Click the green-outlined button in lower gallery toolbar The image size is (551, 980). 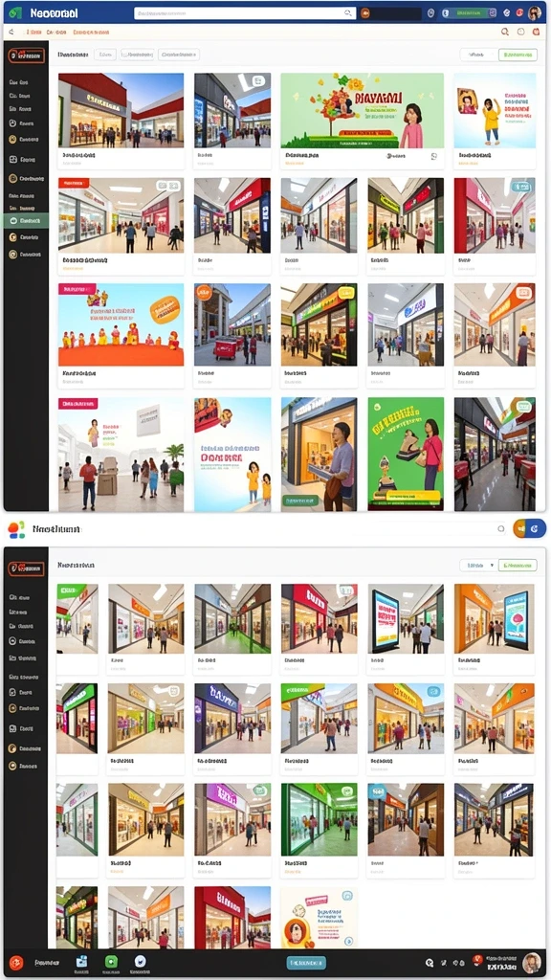pyautogui.click(x=518, y=565)
